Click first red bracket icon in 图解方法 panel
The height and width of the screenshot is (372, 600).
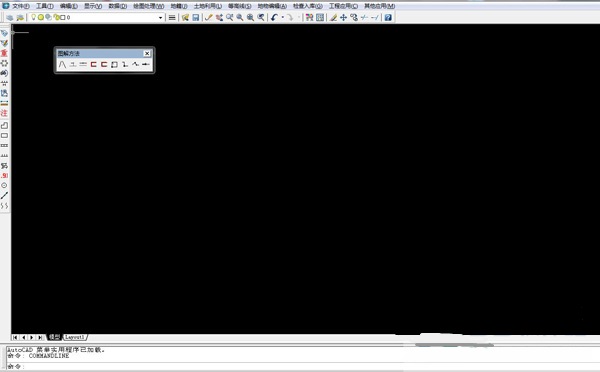(x=93, y=65)
